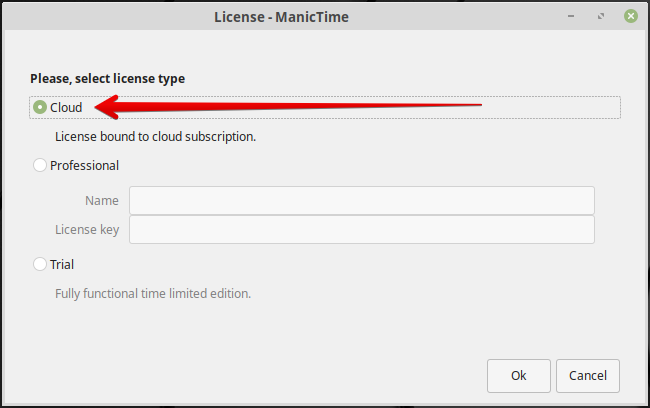Click the Name field label
Viewport: 650px width, 408px height.
[102, 201]
